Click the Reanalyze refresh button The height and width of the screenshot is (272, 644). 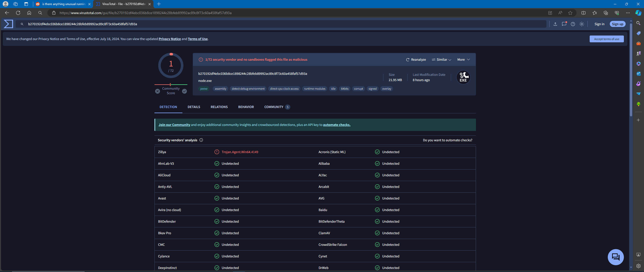pos(416,60)
